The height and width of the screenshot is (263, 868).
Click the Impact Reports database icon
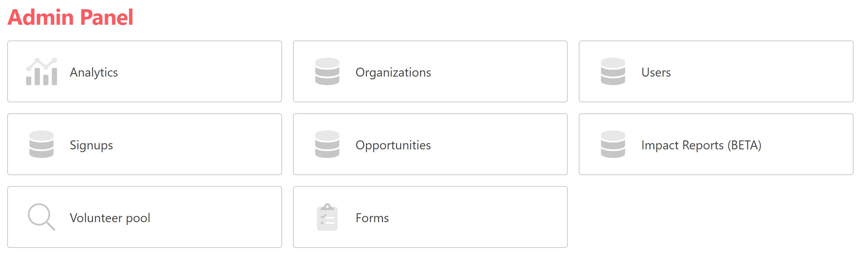tap(613, 145)
